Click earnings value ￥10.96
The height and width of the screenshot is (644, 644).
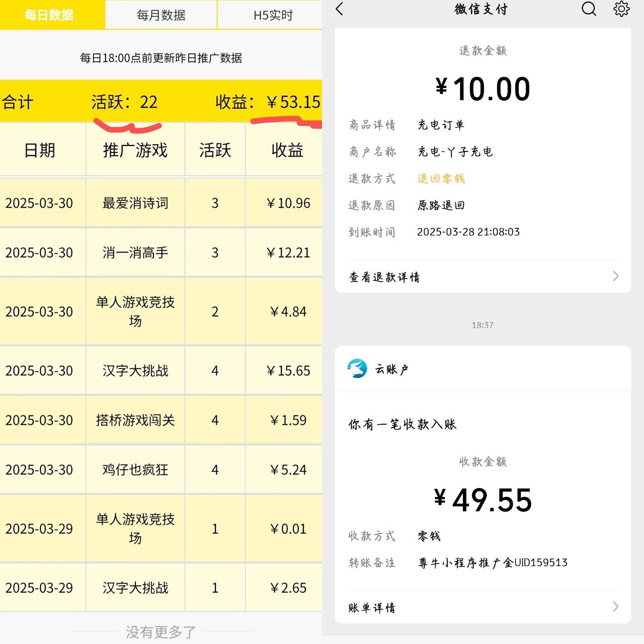[x=288, y=203]
